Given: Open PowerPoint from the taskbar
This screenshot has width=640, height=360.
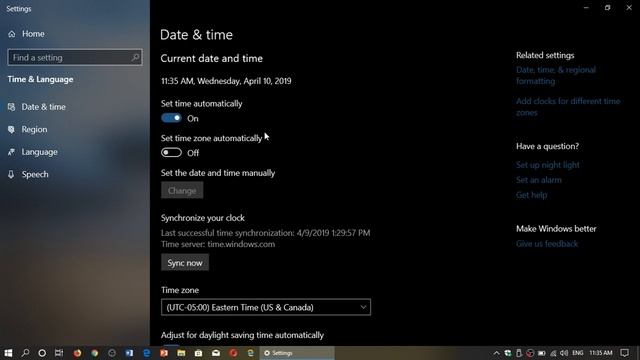Looking at the screenshot, I should tap(164, 353).
